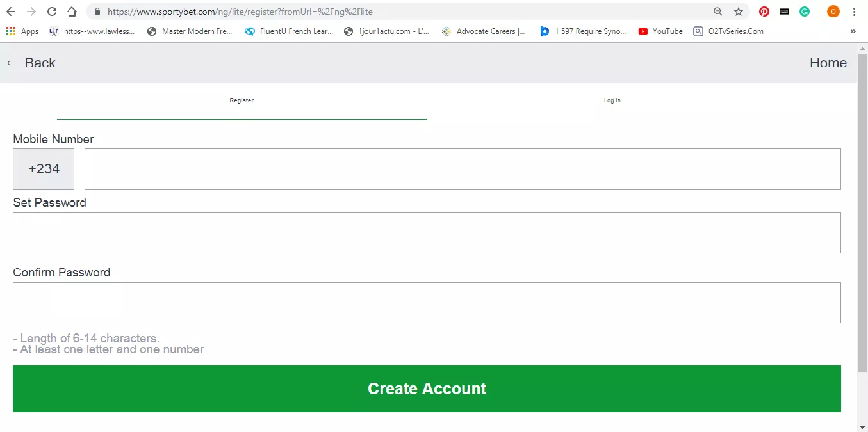Click the keyboard extension icon
The width and height of the screenshot is (868, 432).
tap(784, 12)
